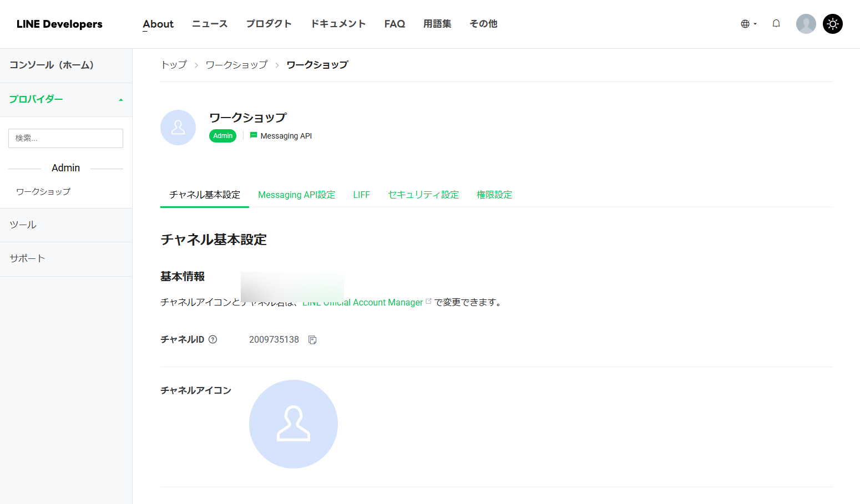
Task: Copy the channel ID using the copy icon
Action: [x=312, y=339]
